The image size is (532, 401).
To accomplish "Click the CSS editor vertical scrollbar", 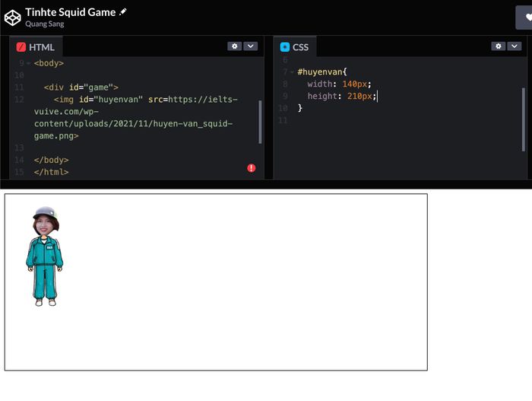I will click(524, 118).
